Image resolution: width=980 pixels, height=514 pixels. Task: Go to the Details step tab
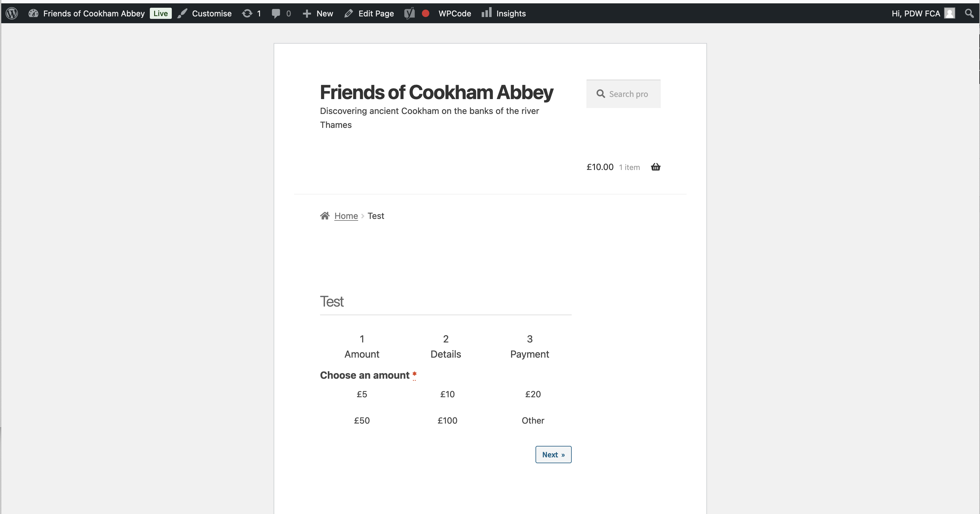pos(445,346)
